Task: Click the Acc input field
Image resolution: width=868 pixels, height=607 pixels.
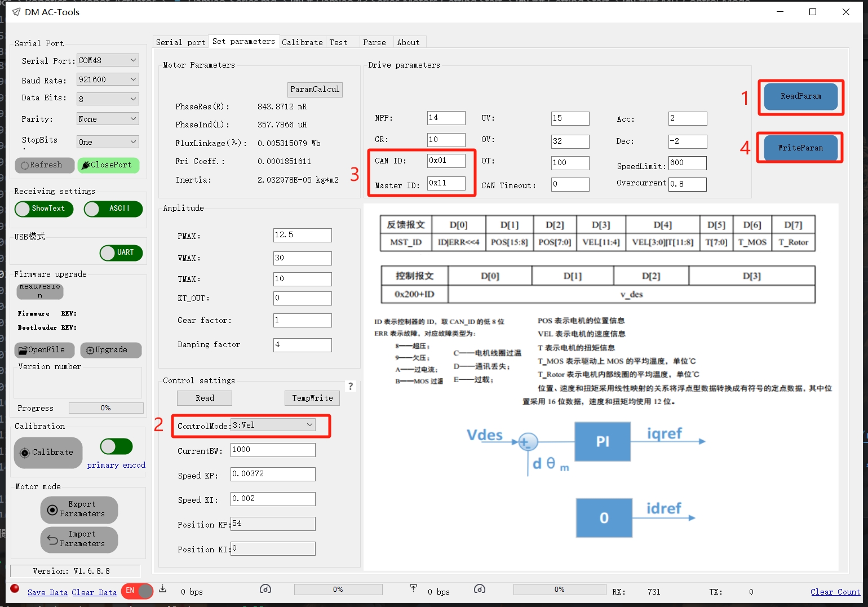Action: tap(688, 118)
